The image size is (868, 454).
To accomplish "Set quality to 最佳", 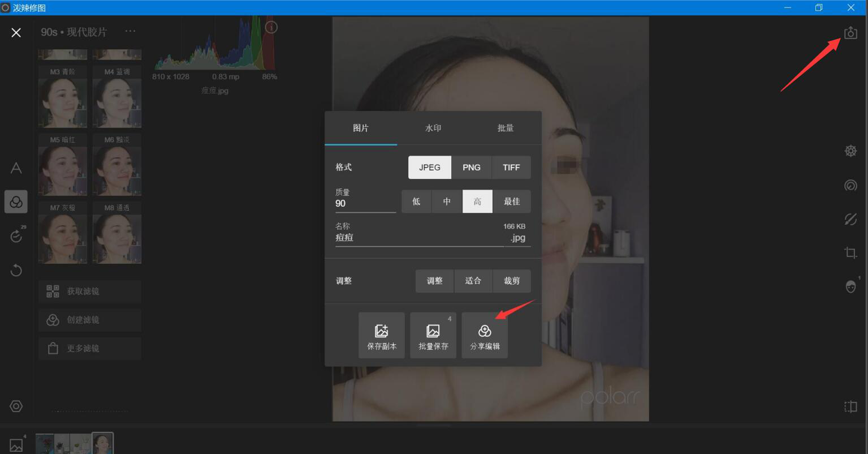I will click(x=512, y=202).
